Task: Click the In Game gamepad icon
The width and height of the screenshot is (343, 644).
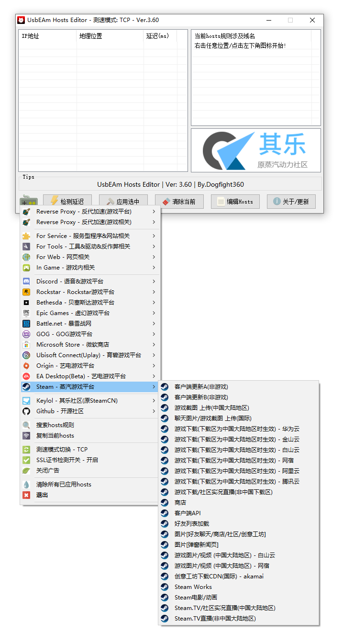Action: tap(27, 268)
